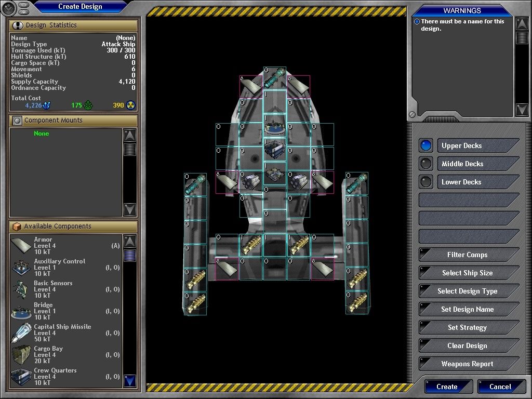Choose the Crew Quarters component icon
Viewport: 532px width, 399px height.
21,376
